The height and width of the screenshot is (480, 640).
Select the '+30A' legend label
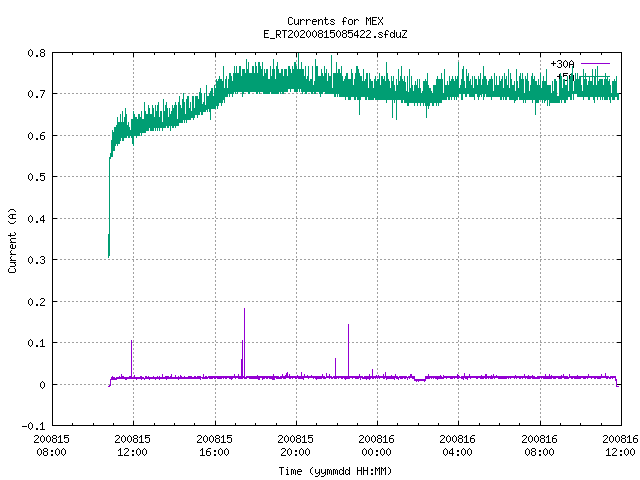pos(562,64)
